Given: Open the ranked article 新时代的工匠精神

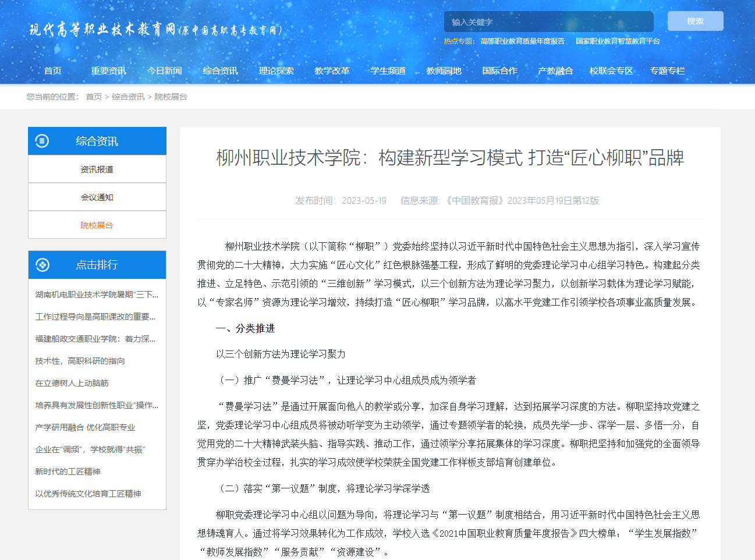Looking at the screenshot, I should click(x=68, y=472).
